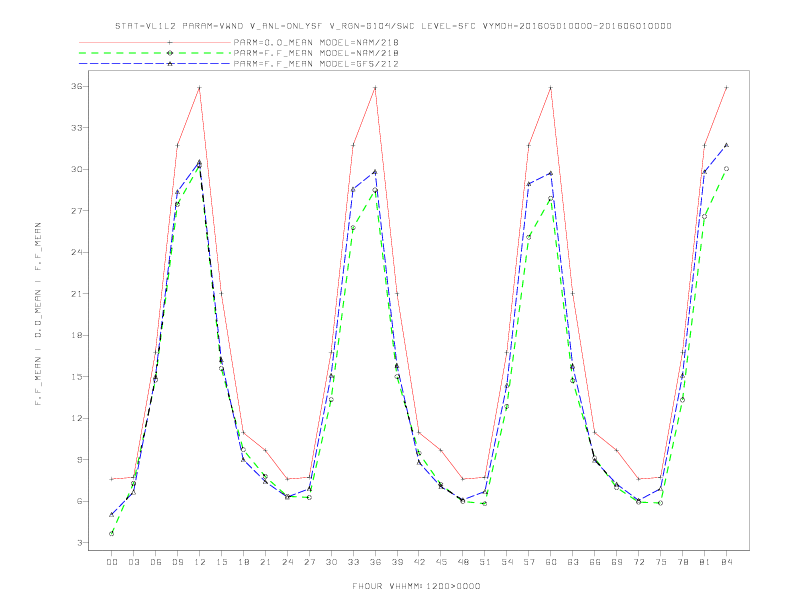Image resolution: width=792 pixels, height=612 pixels.
Task: Click x-axis tick label 48
Action: [x=463, y=562]
